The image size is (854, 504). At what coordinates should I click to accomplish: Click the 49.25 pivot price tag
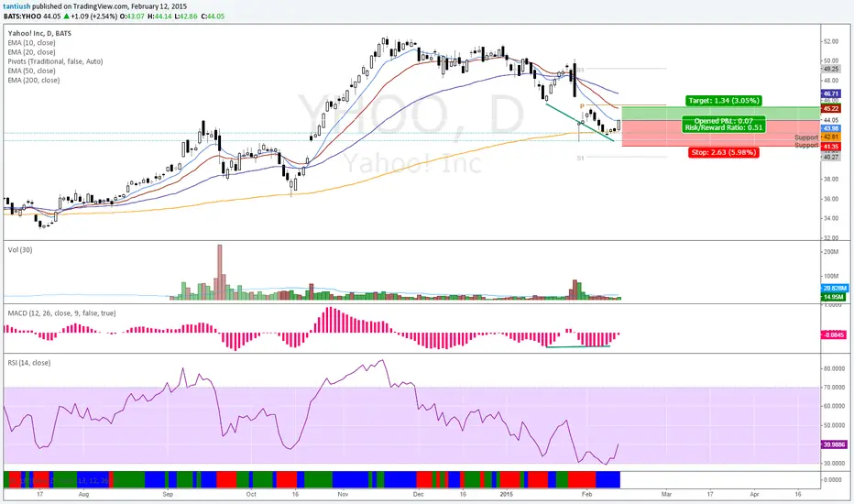coord(830,70)
